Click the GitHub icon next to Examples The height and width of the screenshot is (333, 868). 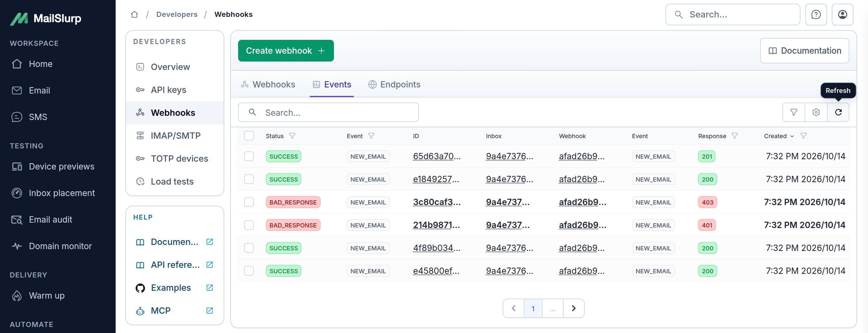click(x=140, y=288)
